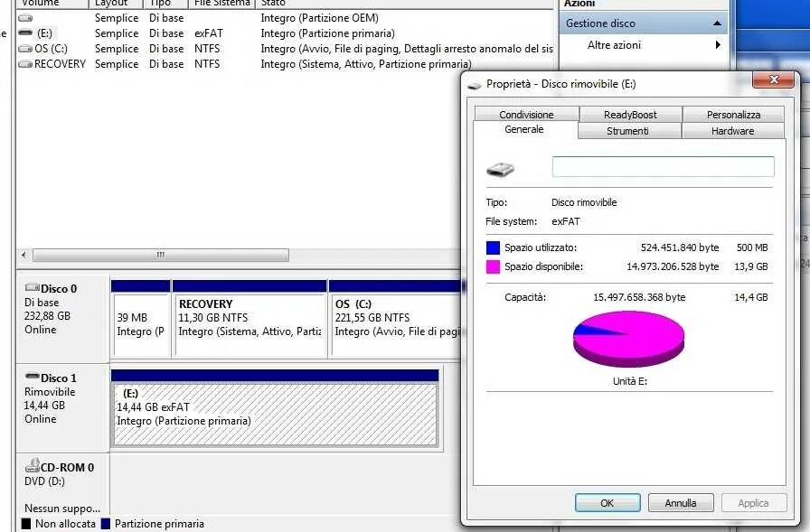810x532 pixels.
Task: Click the removable drive icon next to label field
Action: 500,169
